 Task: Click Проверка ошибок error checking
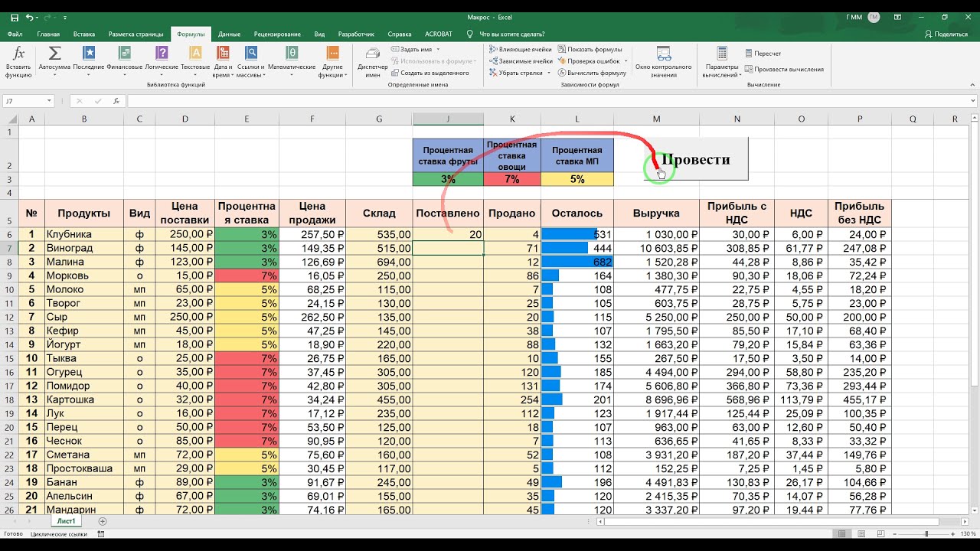589,60
